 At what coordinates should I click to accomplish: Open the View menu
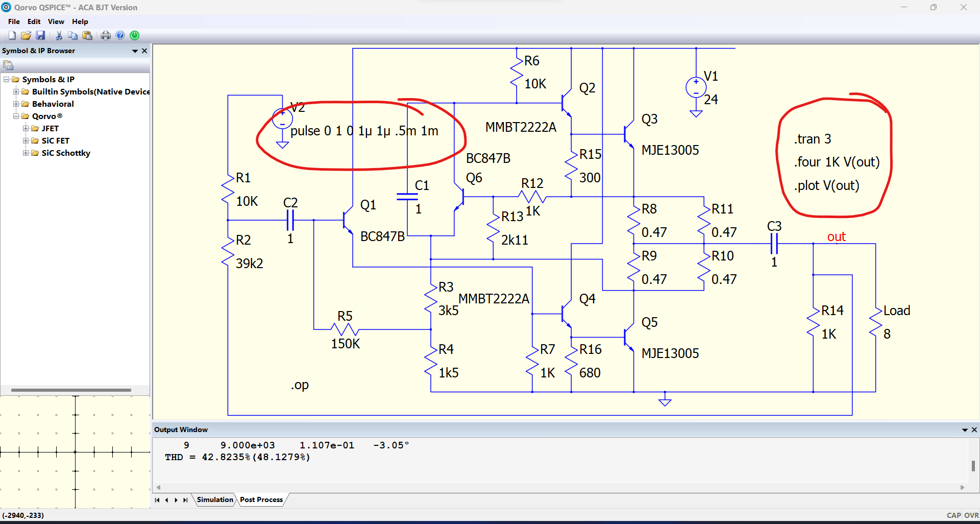point(56,21)
